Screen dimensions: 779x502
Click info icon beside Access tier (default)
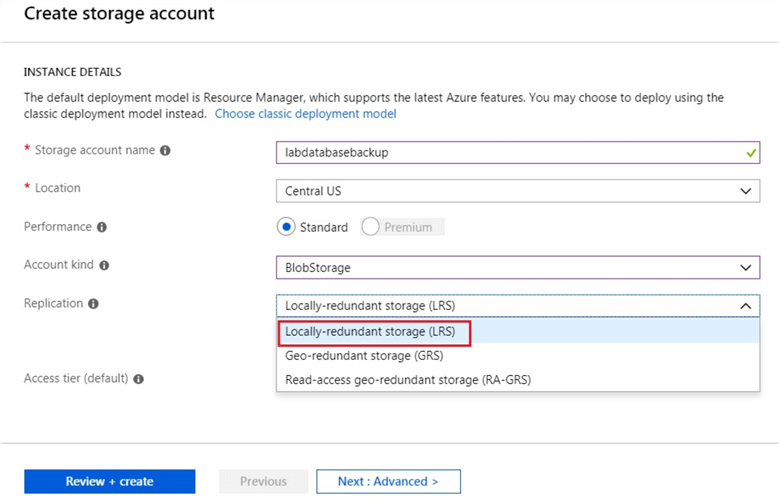tap(139, 379)
